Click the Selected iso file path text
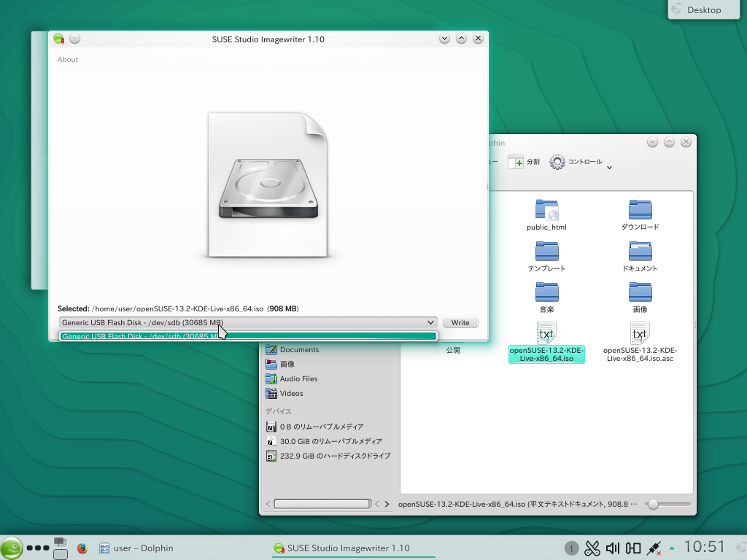This screenshot has width=747, height=560. [x=178, y=308]
